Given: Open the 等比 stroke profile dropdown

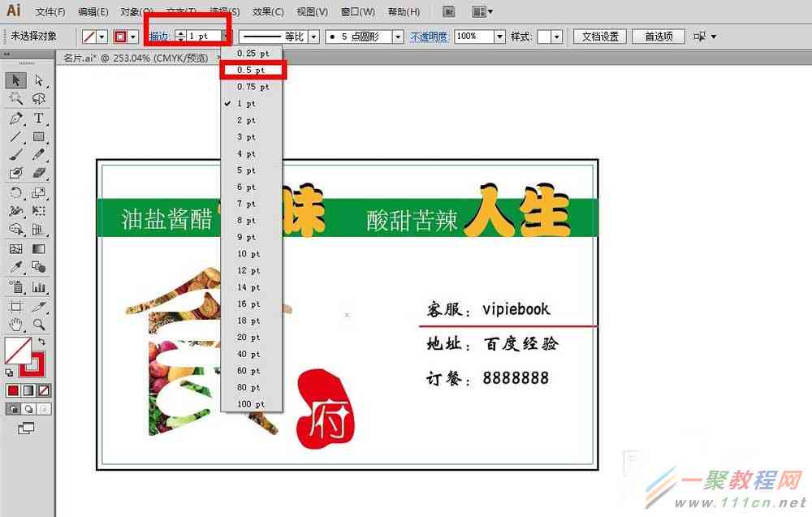Looking at the screenshot, I should coord(313,37).
